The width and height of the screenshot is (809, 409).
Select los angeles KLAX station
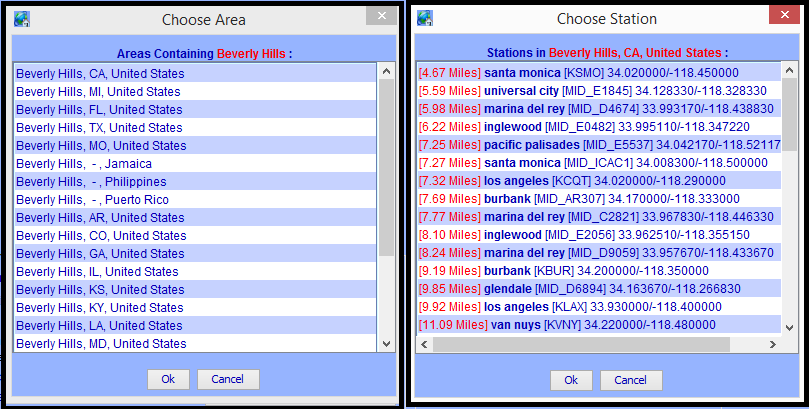600,307
